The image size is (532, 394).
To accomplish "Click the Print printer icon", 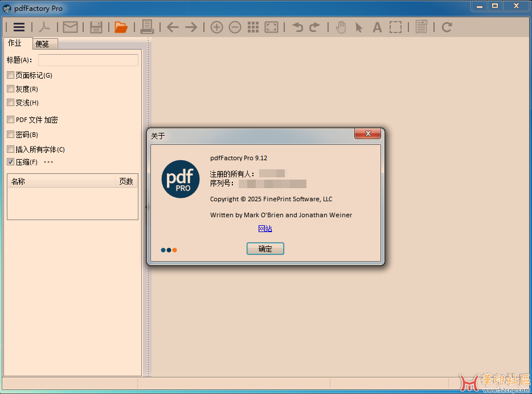I will [x=147, y=26].
